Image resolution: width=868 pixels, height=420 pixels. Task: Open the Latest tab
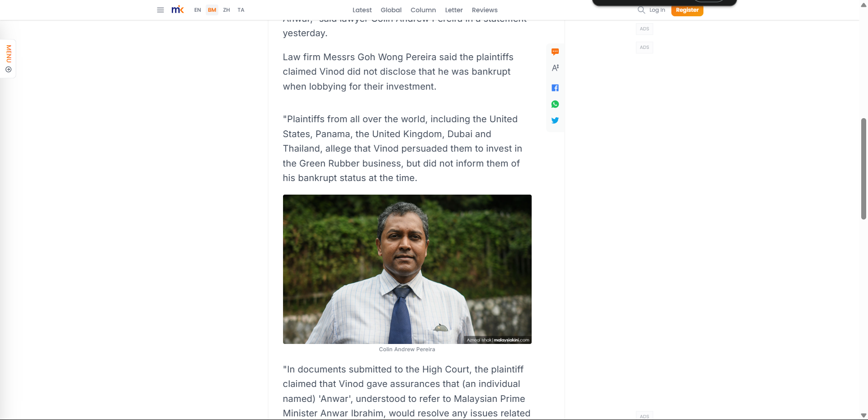[362, 10]
